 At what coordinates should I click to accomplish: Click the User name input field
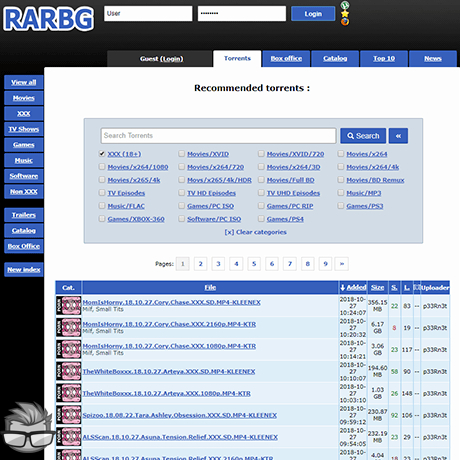[x=148, y=14]
